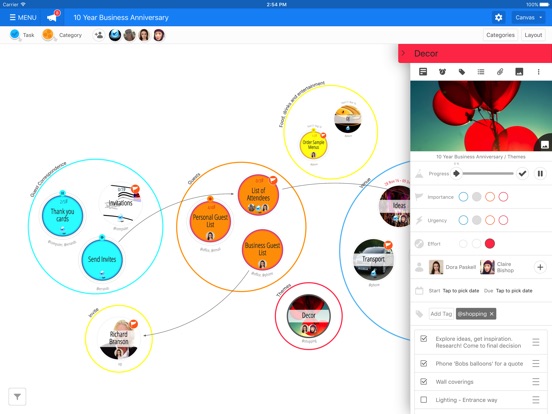Add another assignee with plus button
This screenshot has height=414, width=552.
tap(540, 267)
